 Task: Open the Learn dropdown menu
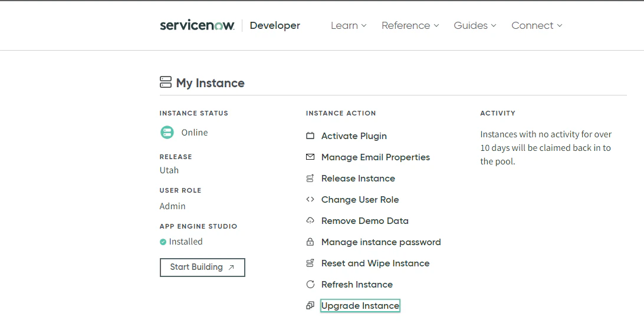pyautogui.click(x=349, y=25)
